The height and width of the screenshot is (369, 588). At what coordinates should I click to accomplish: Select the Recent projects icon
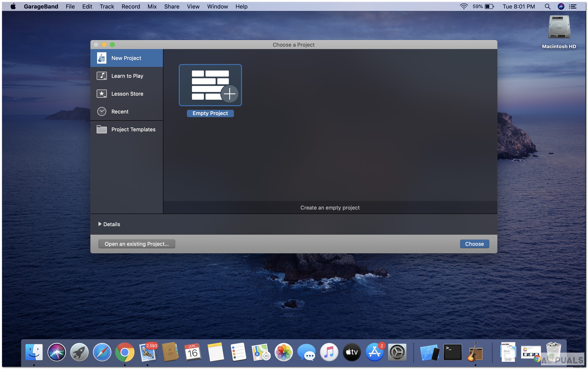(x=102, y=111)
